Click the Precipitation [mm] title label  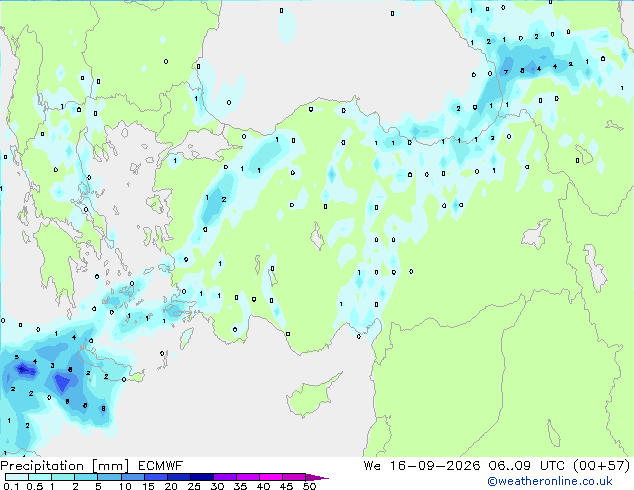pyautogui.click(x=65, y=466)
